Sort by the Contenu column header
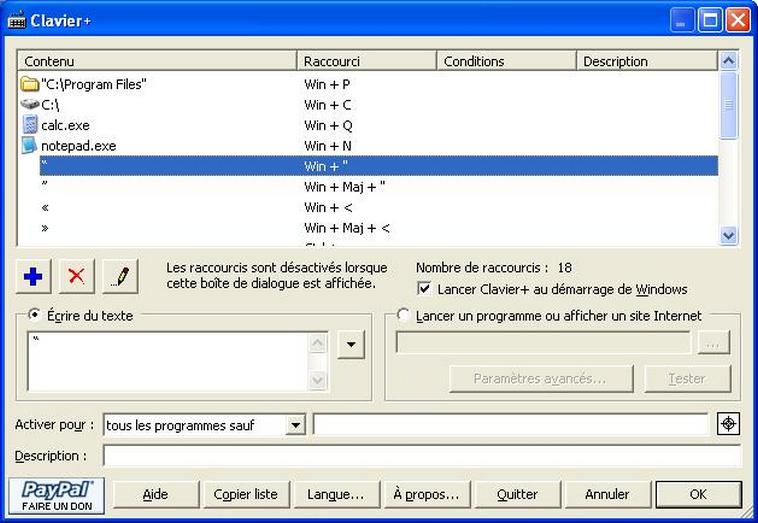 pos(157,61)
